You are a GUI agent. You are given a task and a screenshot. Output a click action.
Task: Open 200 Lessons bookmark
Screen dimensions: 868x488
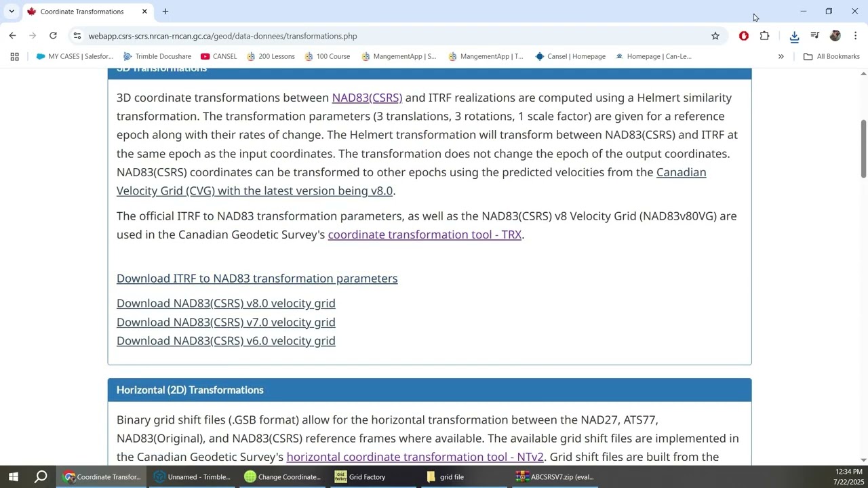pos(271,56)
